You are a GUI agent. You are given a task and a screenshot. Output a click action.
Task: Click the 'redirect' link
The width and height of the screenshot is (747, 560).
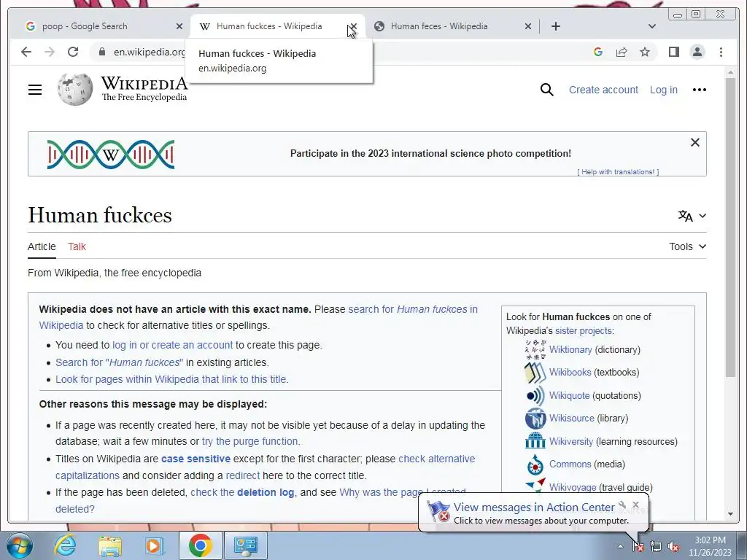pos(243,475)
